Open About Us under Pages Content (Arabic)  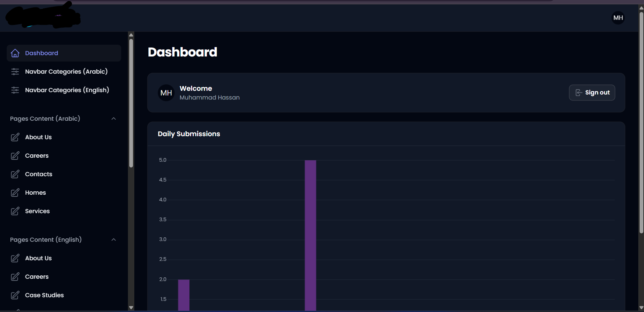38,137
